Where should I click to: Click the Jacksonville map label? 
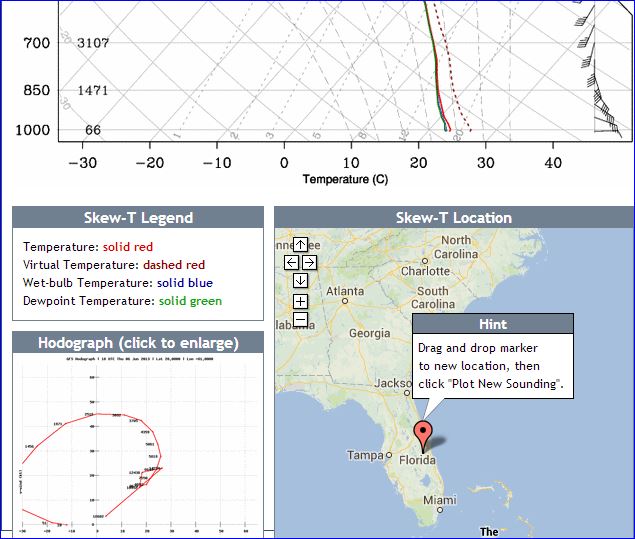point(393,383)
